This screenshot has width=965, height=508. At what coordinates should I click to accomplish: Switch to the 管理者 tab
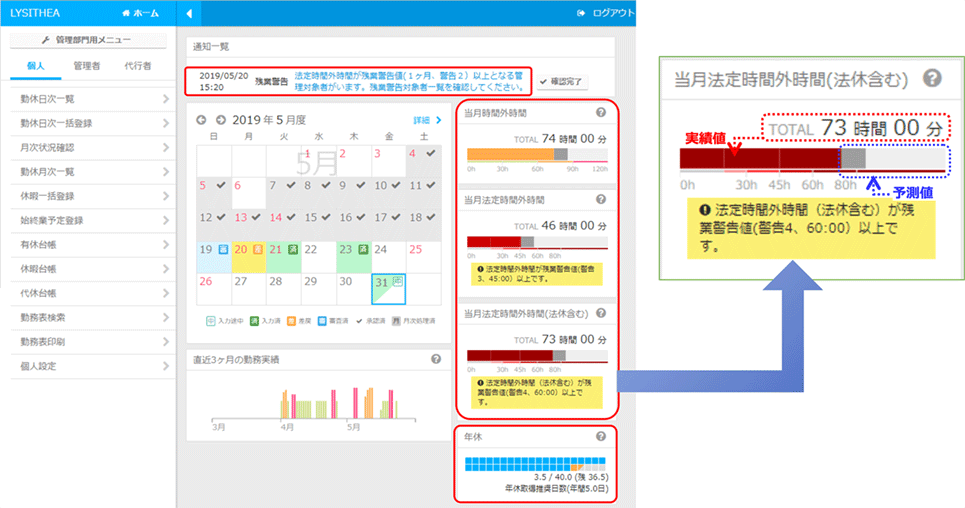pyautogui.click(x=90, y=66)
